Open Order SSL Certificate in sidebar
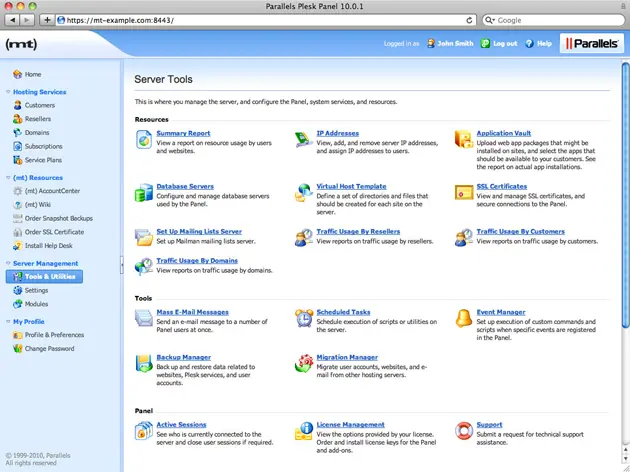The width and height of the screenshot is (630, 472). pos(54,232)
